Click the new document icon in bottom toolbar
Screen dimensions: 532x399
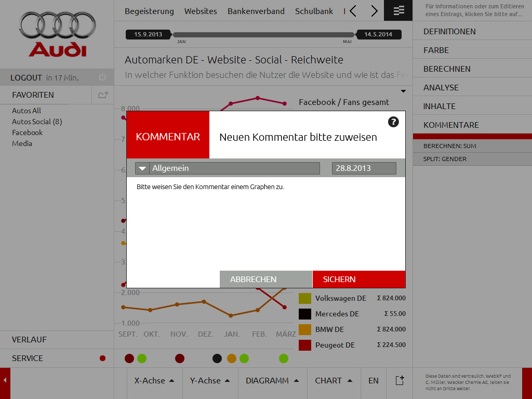tap(400, 380)
